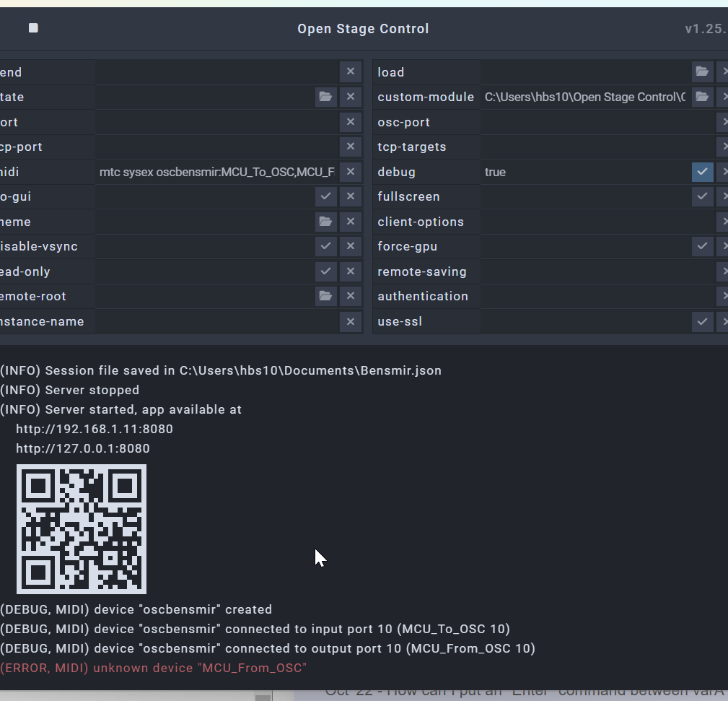The width and height of the screenshot is (728, 701).
Task: Click the 'Server stopped' log line
Action: click(70, 390)
